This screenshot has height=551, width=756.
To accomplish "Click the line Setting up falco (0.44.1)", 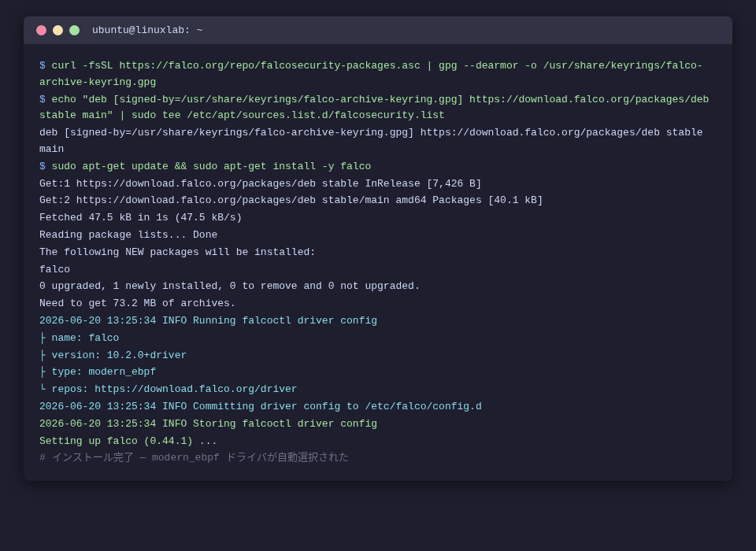I will (x=128, y=441).
